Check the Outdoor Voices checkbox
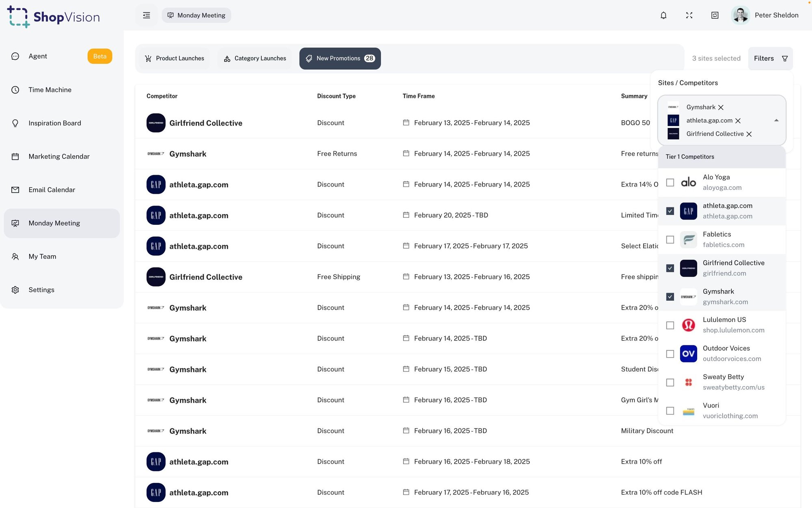 pos(670,354)
